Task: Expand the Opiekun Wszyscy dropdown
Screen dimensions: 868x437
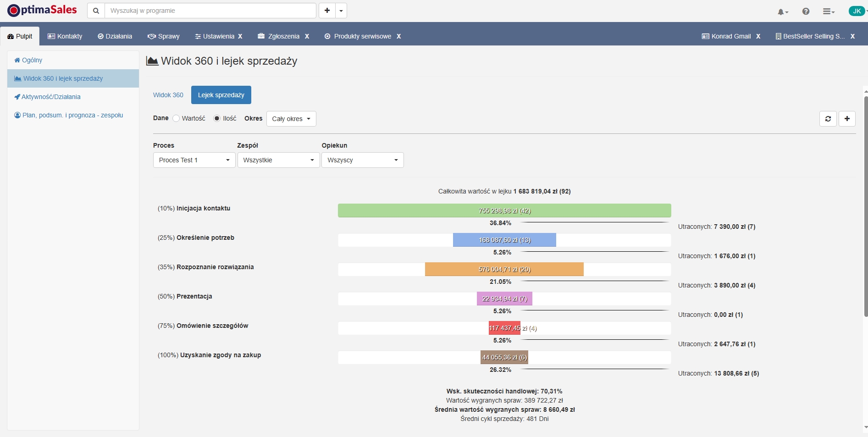Action: (x=362, y=160)
